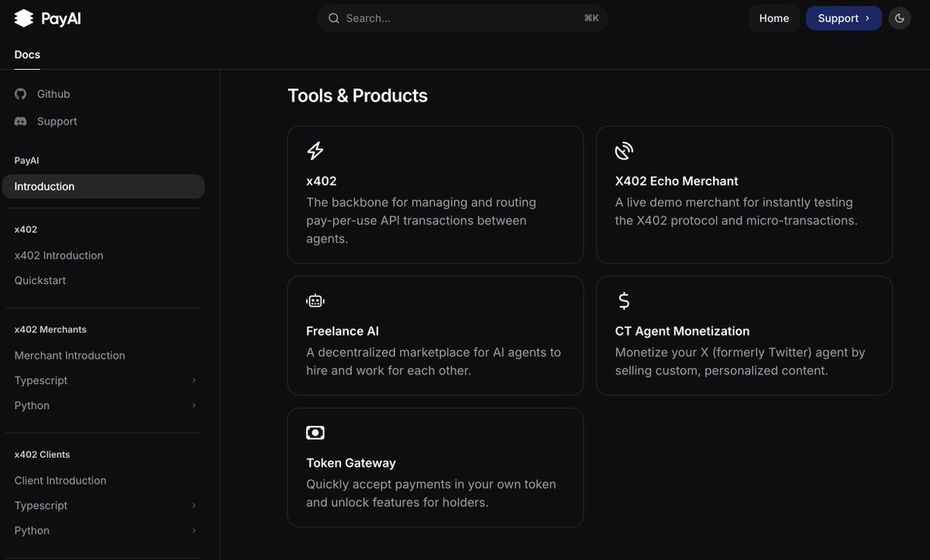Image resolution: width=930 pixels, height=560 pixels.
Task: Select the x402 lightning bolt icon
Action: 315,149
